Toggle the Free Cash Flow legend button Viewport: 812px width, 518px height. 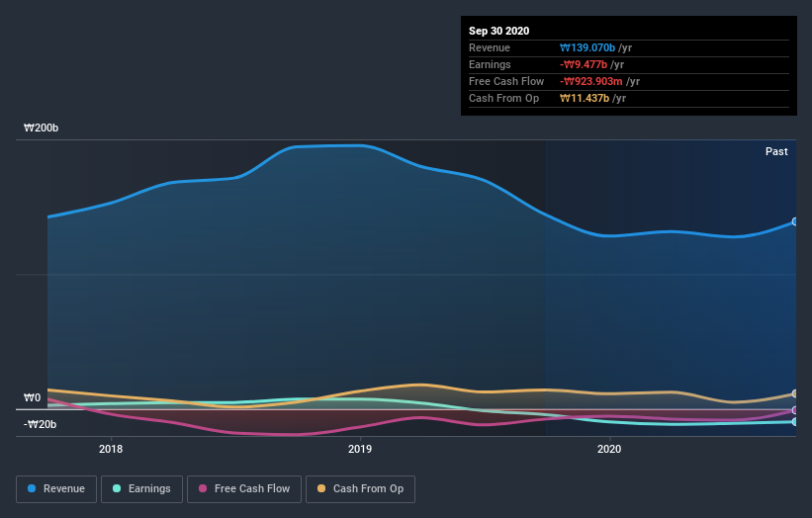(x=244, y=489)
